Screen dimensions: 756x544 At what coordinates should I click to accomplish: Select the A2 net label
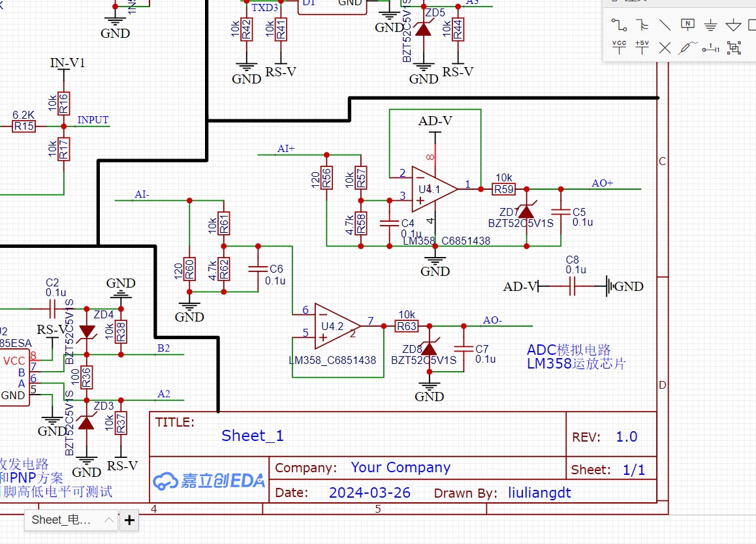tap(164, 394)
